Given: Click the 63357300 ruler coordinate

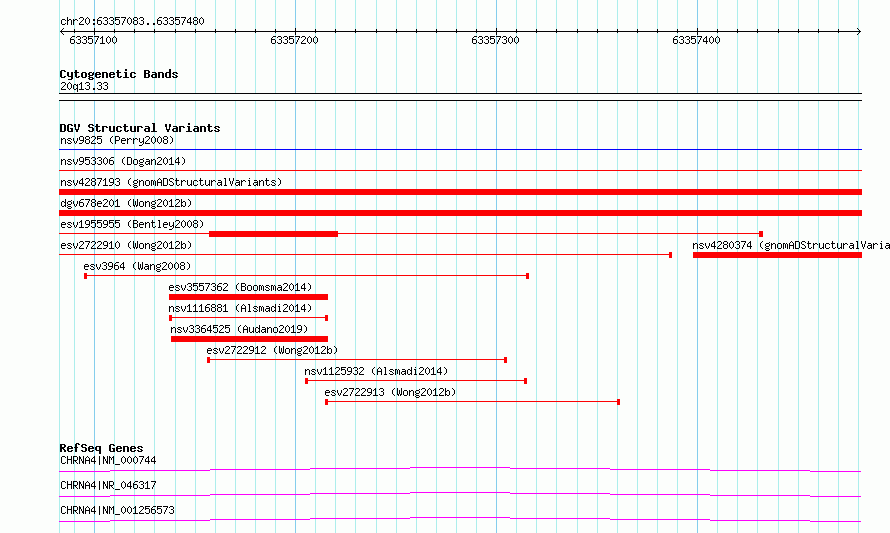Looking at the screenshot, I should (495, 40).
